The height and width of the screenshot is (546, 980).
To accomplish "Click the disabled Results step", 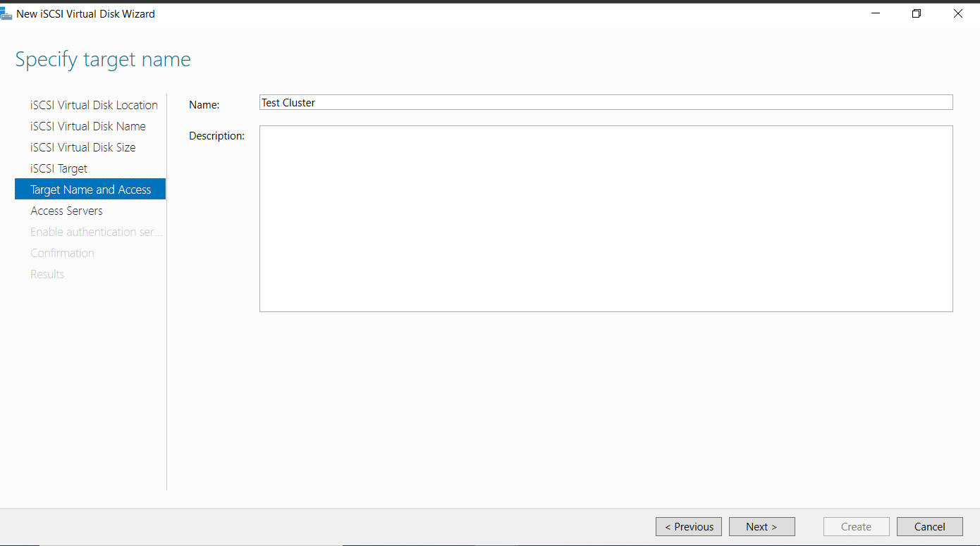I will (x=47, y=274).
